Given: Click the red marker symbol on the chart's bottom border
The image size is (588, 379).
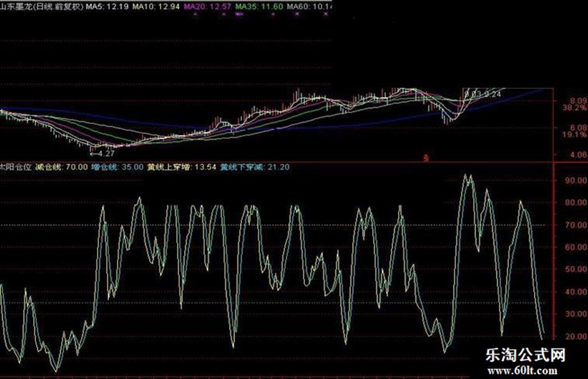Looking at the screenshot, I should [x=426, y=158].
